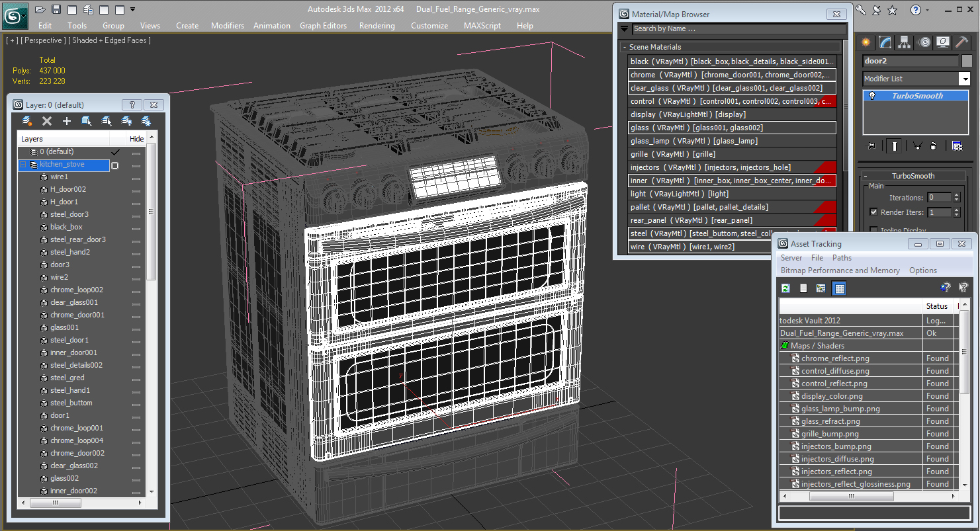This screenshot has width=980, height=531.
Task: Click Make Unique icon under modifier stack
Action: click(917, 146)
